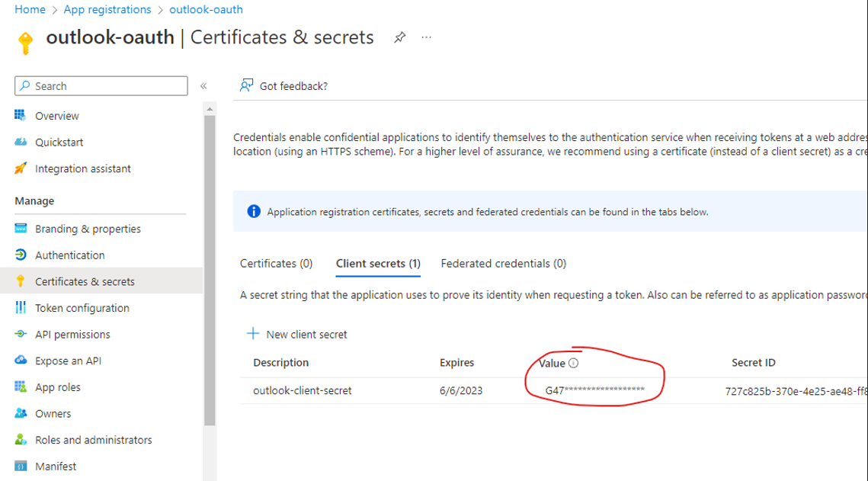Click the blue info icon in banner
Viewport: 868px width, 481px height.
pos(254,211)
